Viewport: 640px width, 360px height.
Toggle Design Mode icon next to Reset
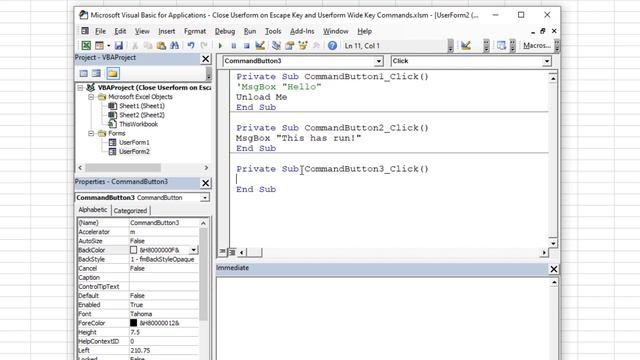[260, 46]
